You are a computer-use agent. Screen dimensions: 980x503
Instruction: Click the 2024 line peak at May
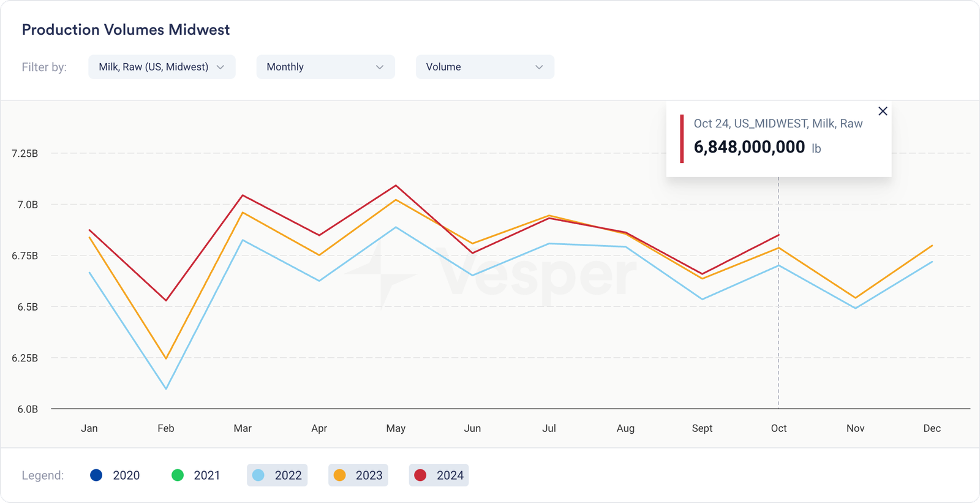(396, 186)
